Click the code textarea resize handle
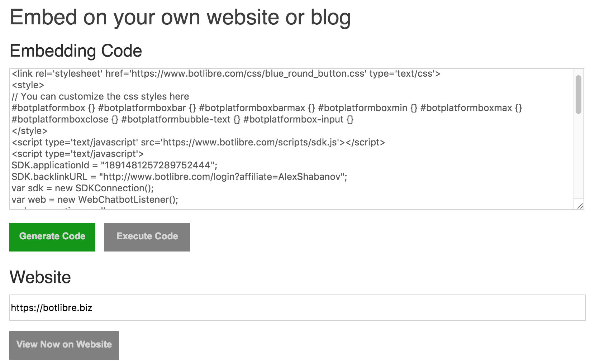The image size is (595, 364). [x=580, y=206]
